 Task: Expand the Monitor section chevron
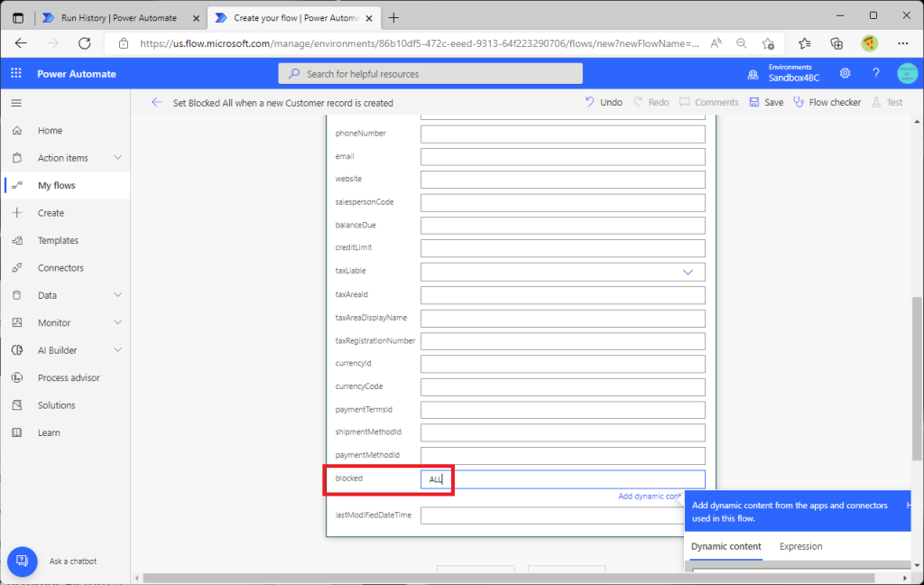(x=118, y=322)
